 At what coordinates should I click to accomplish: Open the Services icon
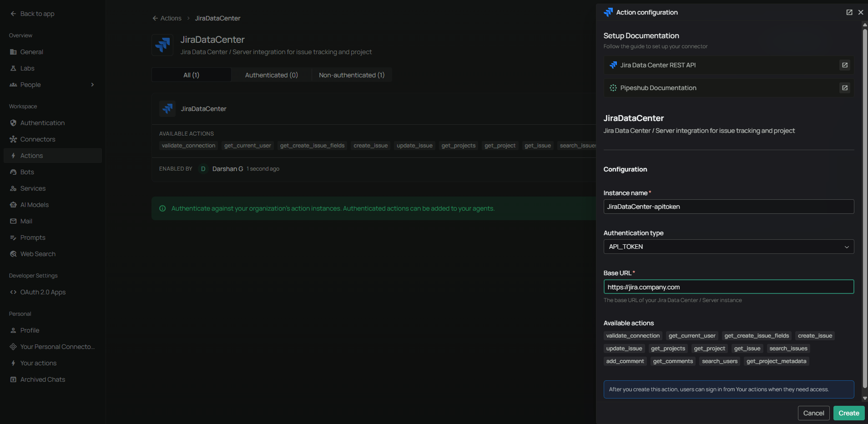[x=13, y=188]
